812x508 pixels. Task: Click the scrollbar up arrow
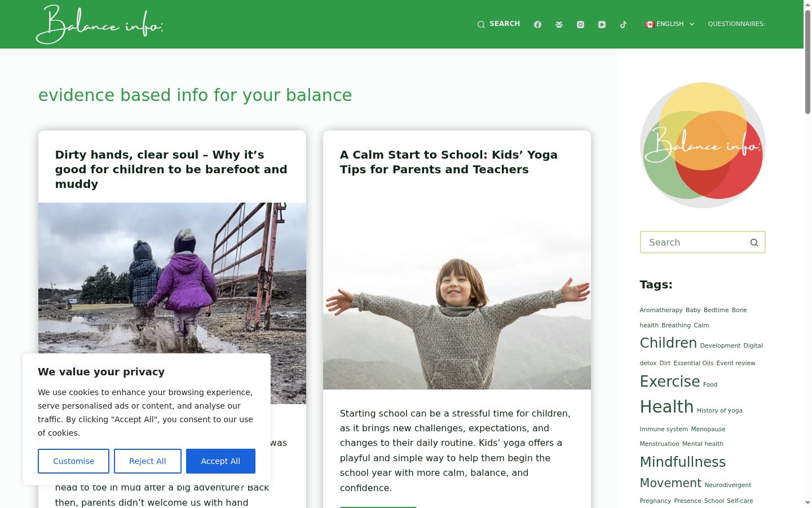807,4
